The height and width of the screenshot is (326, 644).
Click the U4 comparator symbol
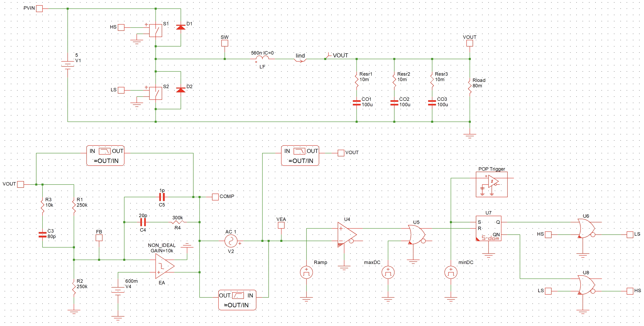pos(347,235)
